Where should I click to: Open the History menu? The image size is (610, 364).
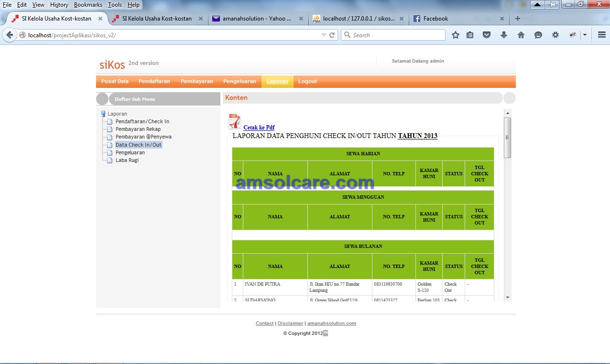[x=59, y=5]
